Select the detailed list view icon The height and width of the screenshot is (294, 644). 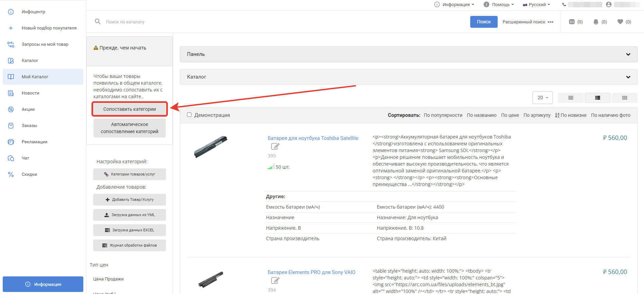(x=598, y=98)
